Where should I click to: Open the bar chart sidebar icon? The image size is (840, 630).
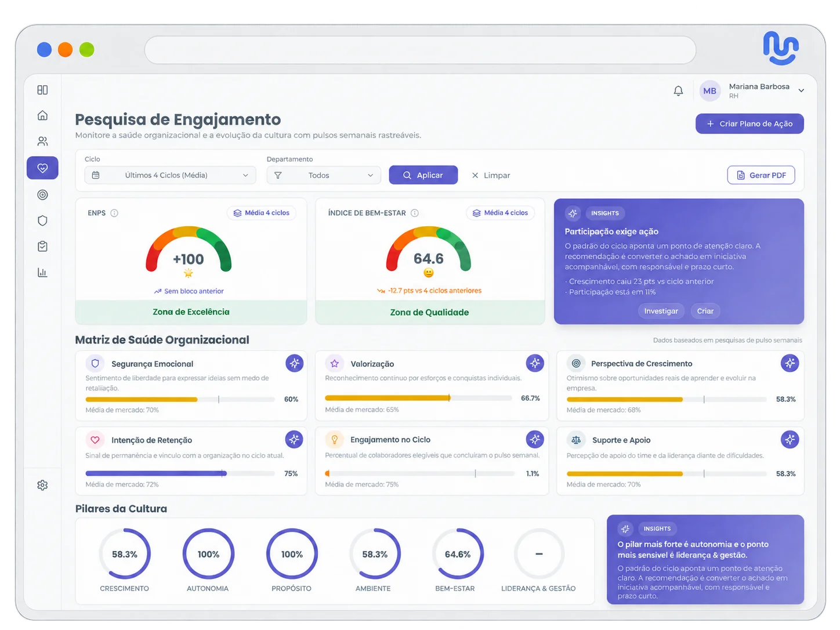coord(42,272)
